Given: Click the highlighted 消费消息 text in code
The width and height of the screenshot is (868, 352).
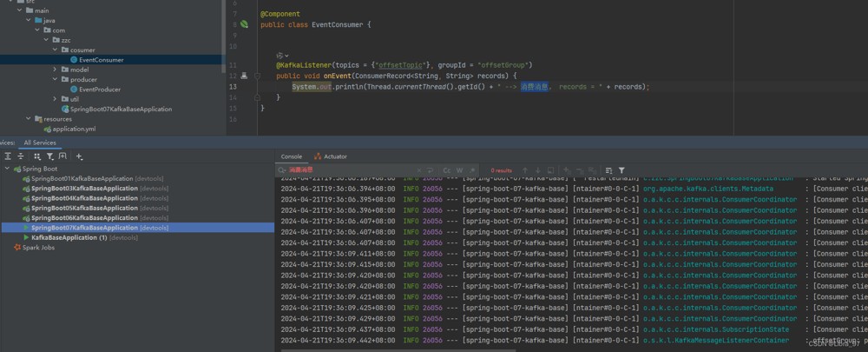Looking at the screenshot, I should click(534, 86).
